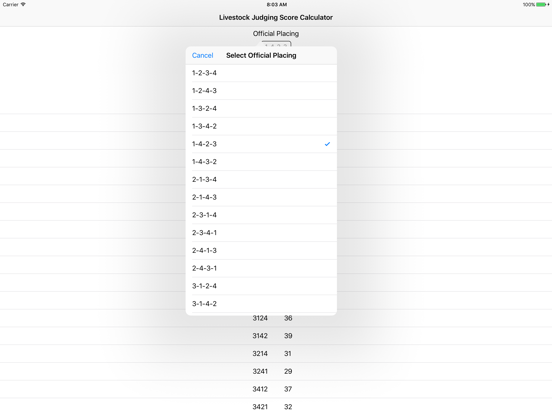
Task: Pick the 2-3-1-4 option
Action: (x=261, y=215)
